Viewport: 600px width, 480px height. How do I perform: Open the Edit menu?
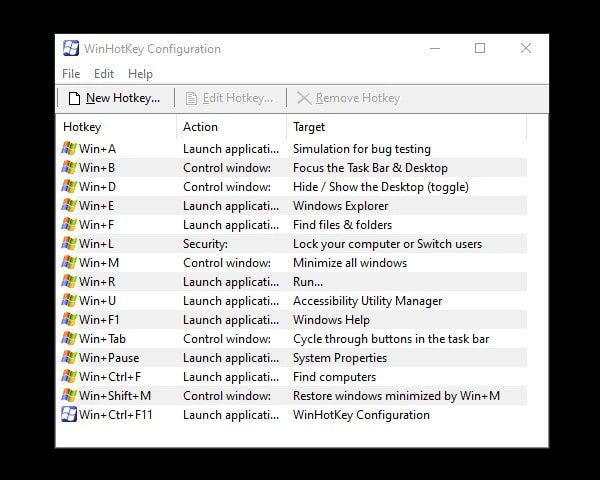coord(104,73)
